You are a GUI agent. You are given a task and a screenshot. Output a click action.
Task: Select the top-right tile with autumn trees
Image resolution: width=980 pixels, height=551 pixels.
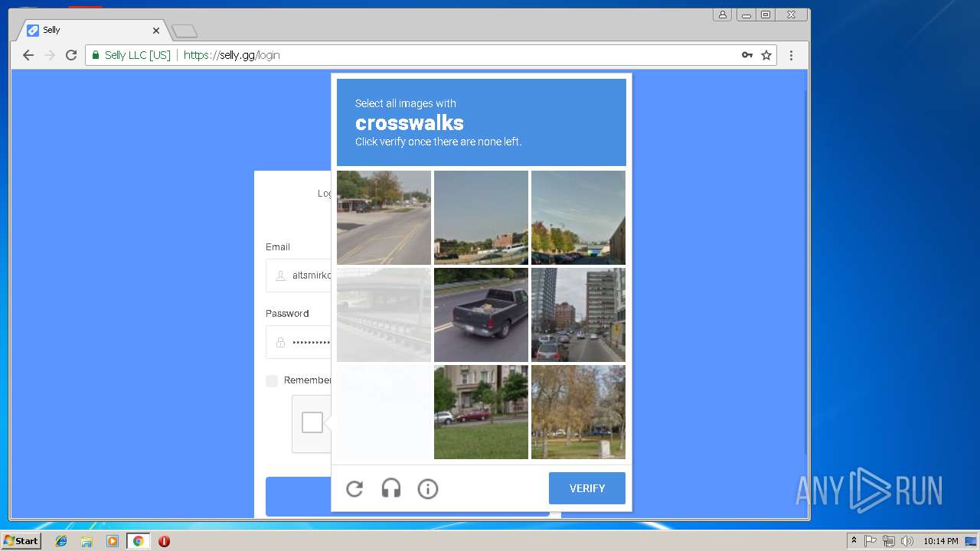coord(578,217)
